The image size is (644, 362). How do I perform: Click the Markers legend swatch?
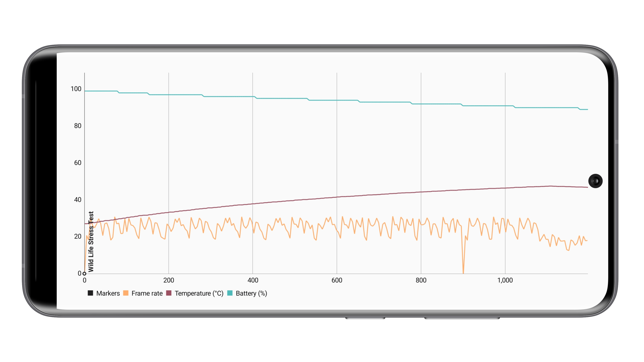point(91,293)
